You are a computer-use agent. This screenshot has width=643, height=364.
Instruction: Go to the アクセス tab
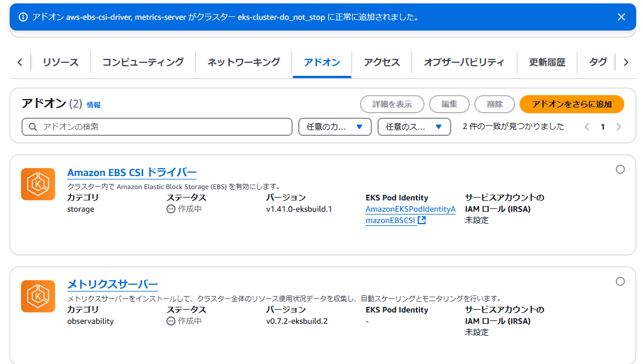pyautogui.click(x=381, y=62)
